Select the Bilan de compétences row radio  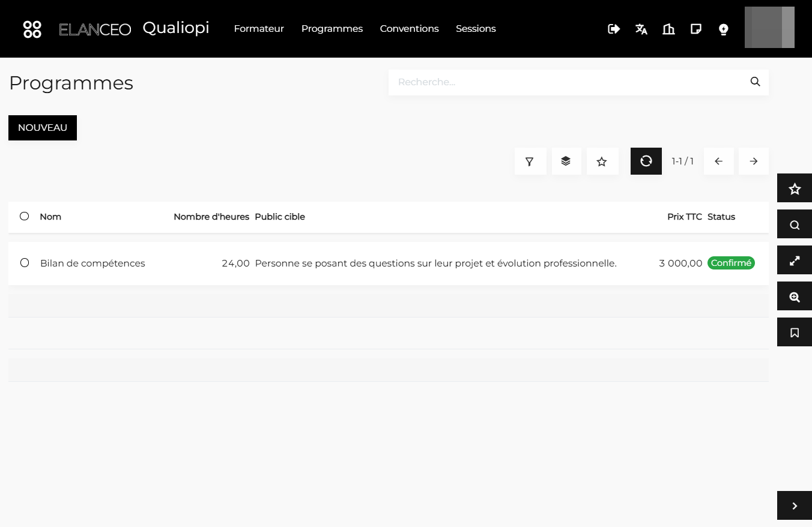(25, 262)
